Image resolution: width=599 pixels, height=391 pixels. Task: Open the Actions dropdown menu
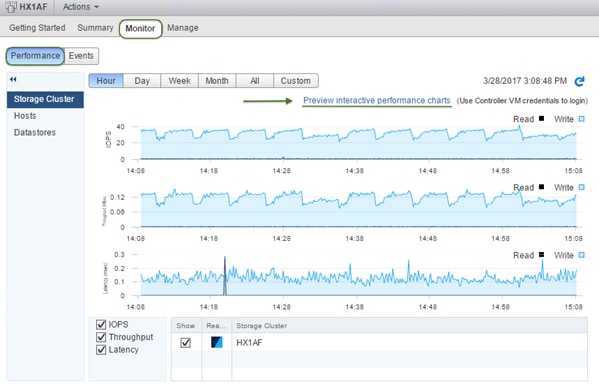81,7
